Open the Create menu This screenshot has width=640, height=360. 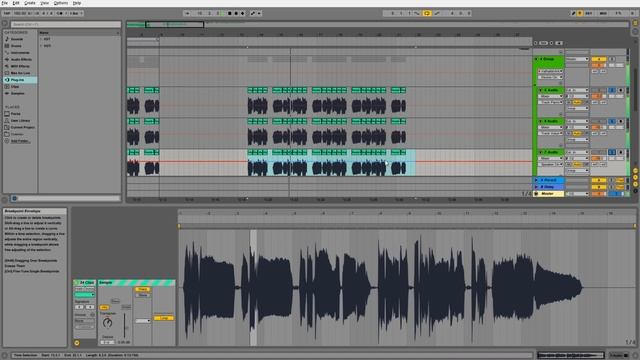tap(30, 3)
